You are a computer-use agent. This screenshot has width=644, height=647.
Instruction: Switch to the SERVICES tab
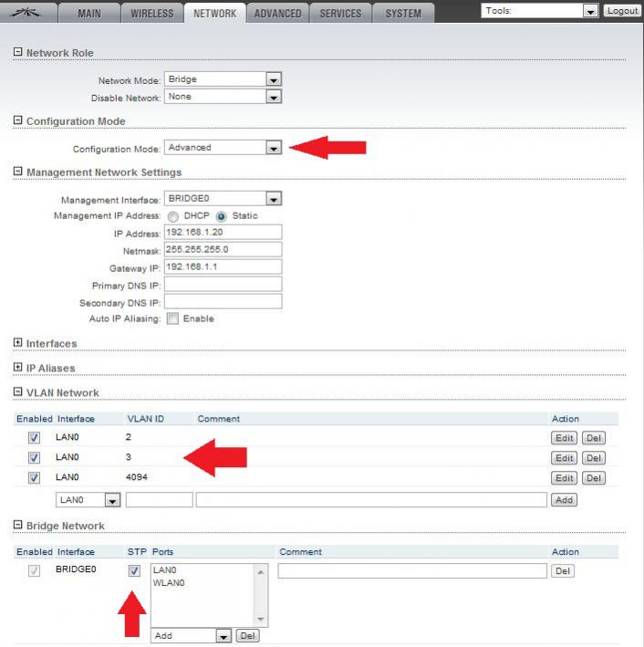pos(341,14)
